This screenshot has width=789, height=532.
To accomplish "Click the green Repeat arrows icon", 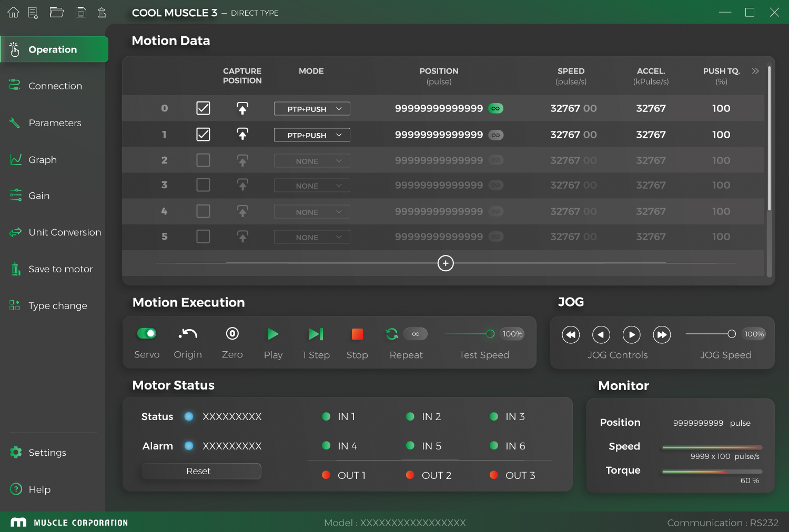I will [x=392, y=334].
